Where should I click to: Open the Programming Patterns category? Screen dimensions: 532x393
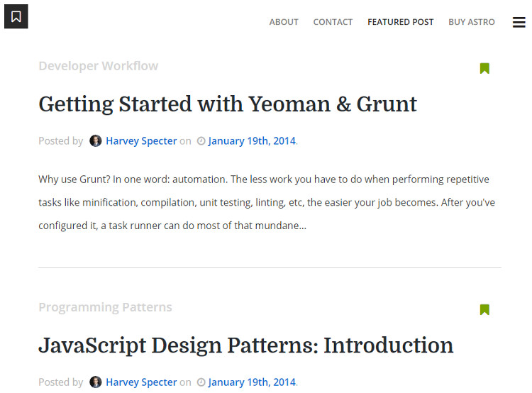click(x=105, y=307)
